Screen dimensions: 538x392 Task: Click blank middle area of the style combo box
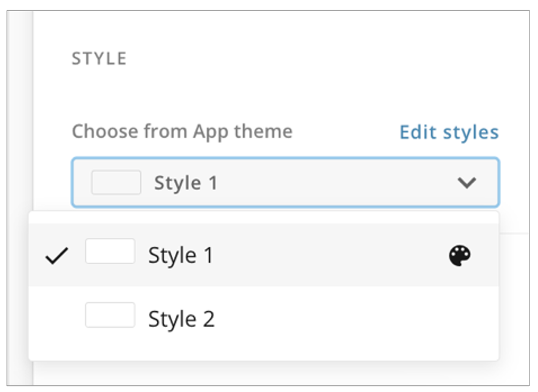coord(334,183)
